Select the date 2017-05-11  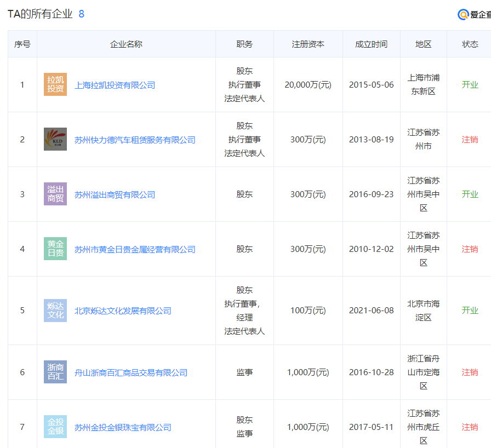click(x=372, y=427)
